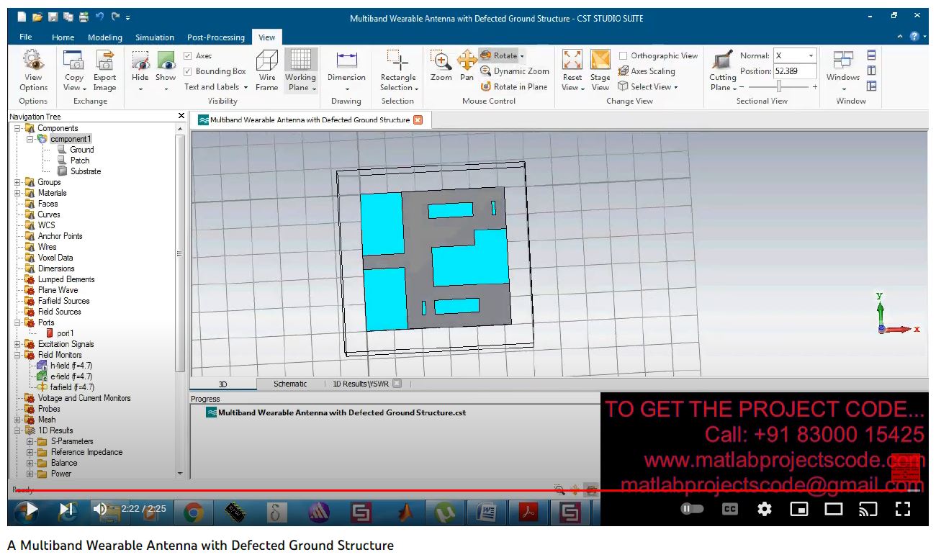
Task: Open YouTube video settings gear
Action: (765, 509)
